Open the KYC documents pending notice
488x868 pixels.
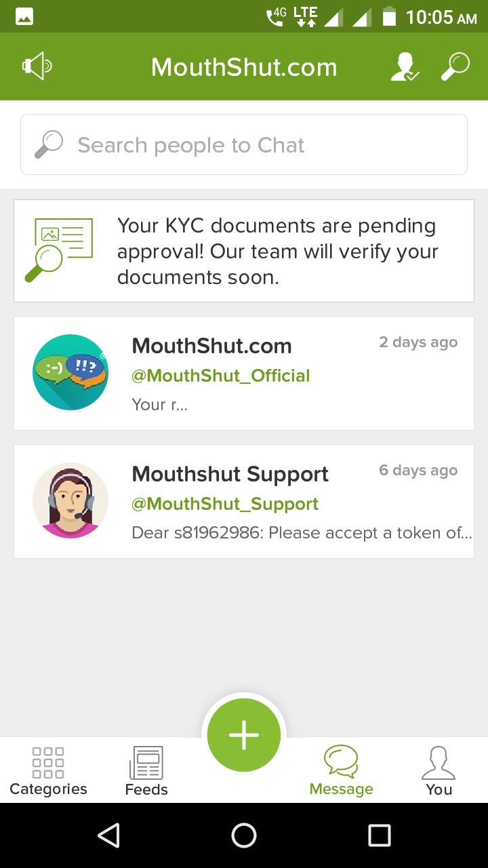click(x=277, y=251)
